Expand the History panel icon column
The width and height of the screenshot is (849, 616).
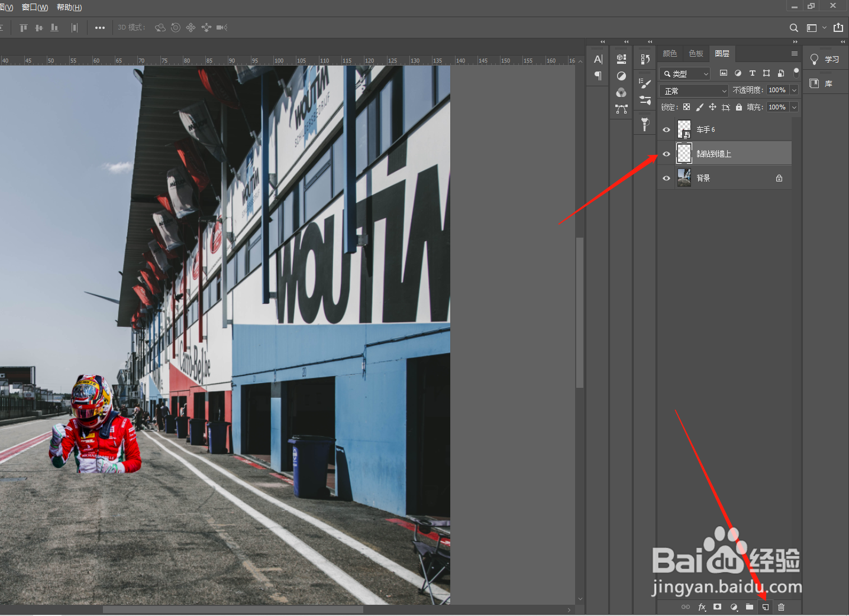click(650, 42)
